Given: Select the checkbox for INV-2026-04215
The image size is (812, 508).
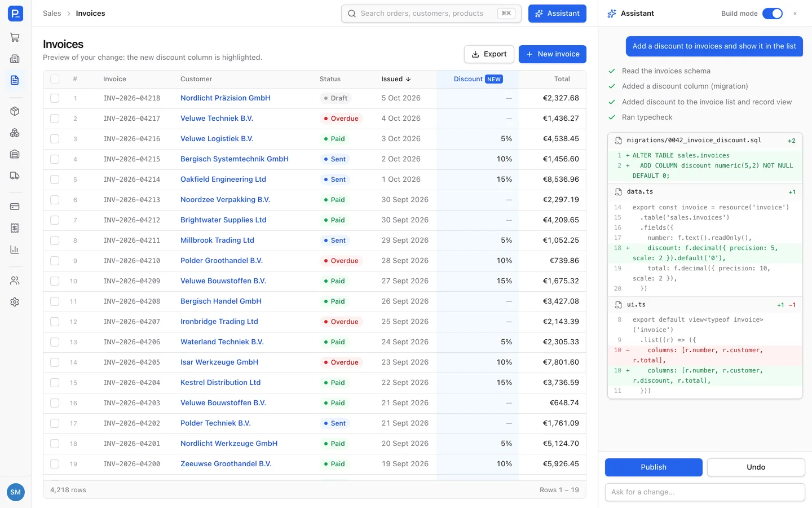Looking at the screenshot, I should click(x=55, y=159).
